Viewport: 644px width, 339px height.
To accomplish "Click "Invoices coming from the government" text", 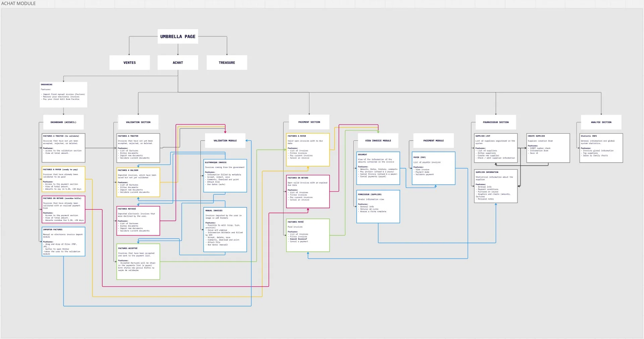I will (x=225, y=167).
